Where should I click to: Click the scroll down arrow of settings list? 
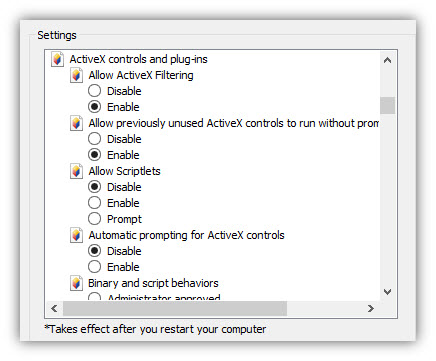tap(387, 292)
